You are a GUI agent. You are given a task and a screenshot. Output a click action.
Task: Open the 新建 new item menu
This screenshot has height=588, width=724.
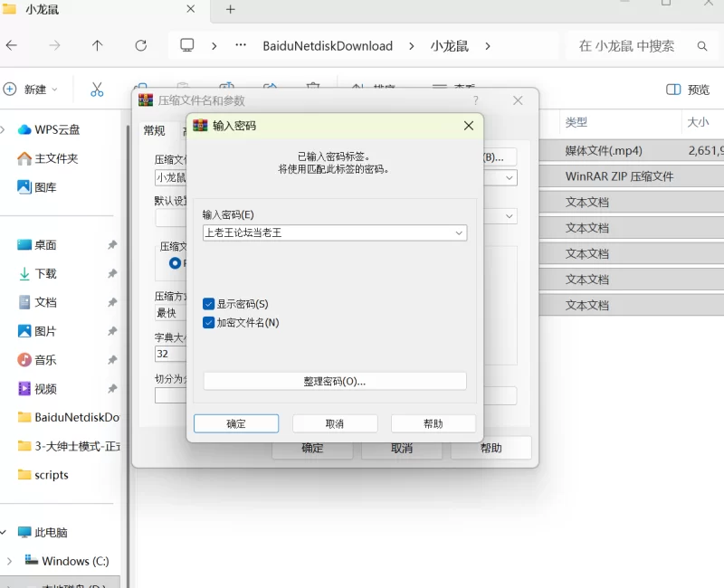pyautogui.click(x=31, y=89)
